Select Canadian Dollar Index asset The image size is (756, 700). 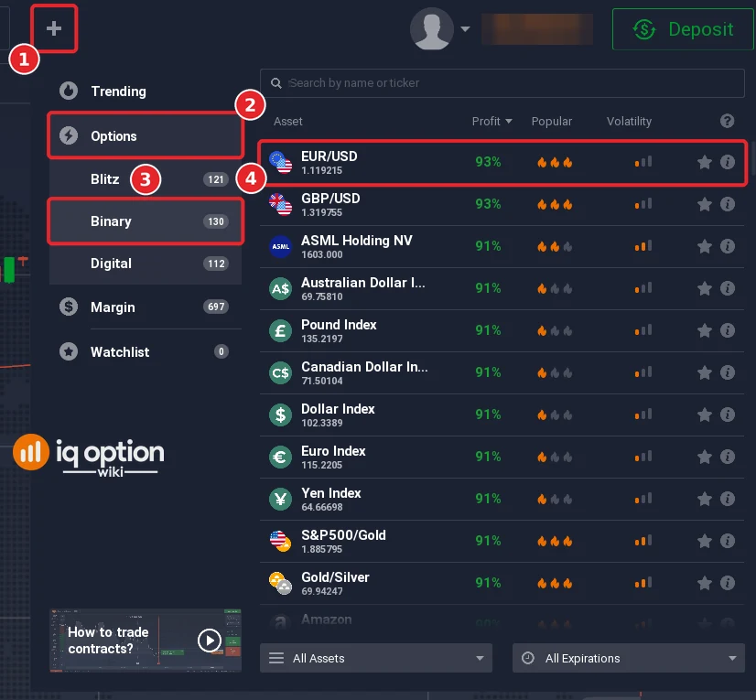(502, 373)
